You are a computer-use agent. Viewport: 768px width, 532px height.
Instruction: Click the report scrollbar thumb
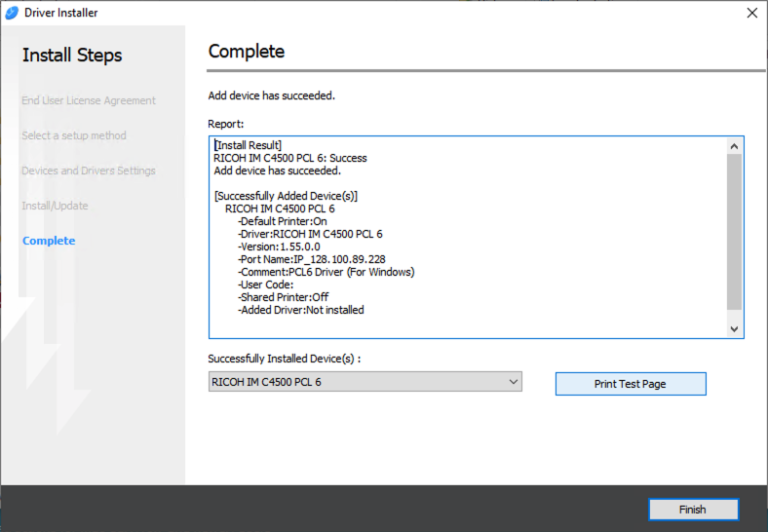pos(734,232)
